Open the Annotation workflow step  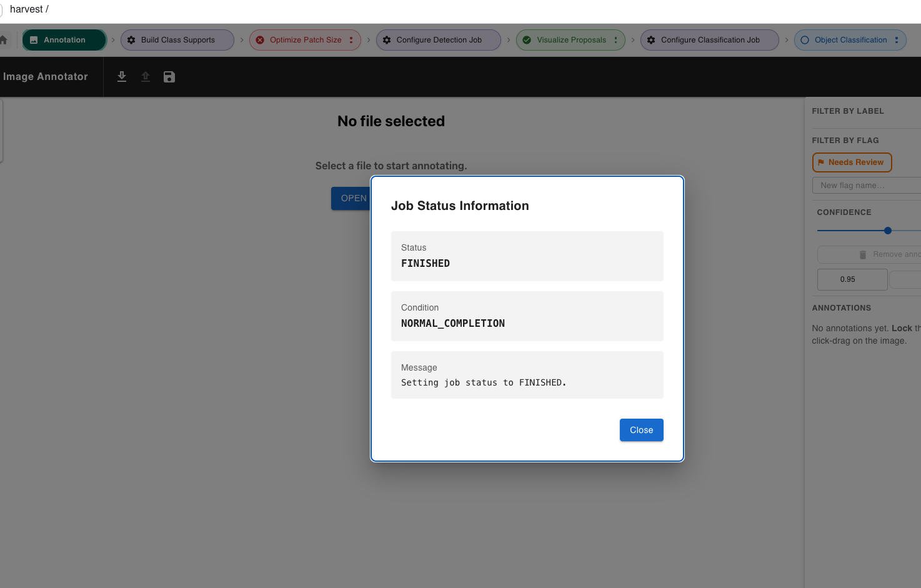(64, 40)
